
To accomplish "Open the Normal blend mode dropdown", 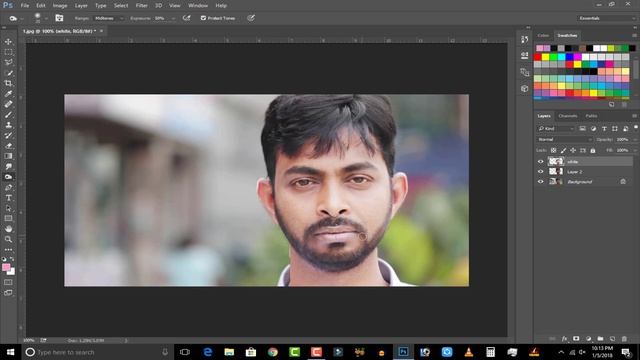I will (x=564, y=140).
